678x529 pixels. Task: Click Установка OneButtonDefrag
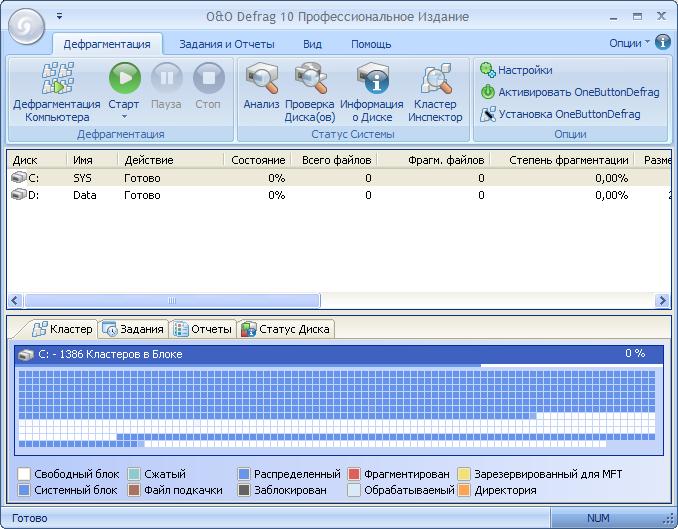[560, 114]
